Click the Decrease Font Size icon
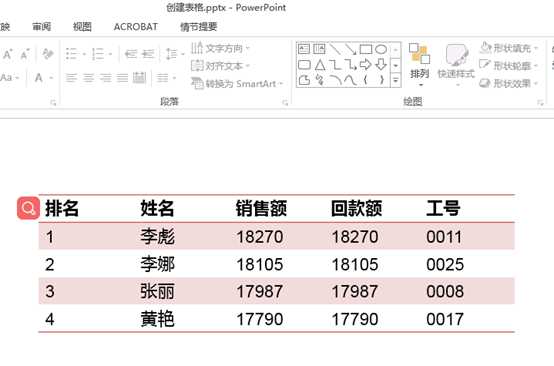 pyautogui.click(x=25, y=54)
